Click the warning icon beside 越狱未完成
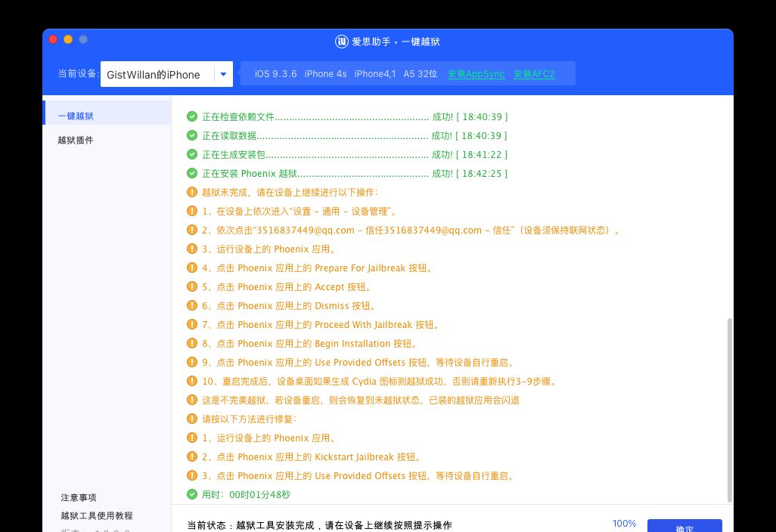 point(192,192)
